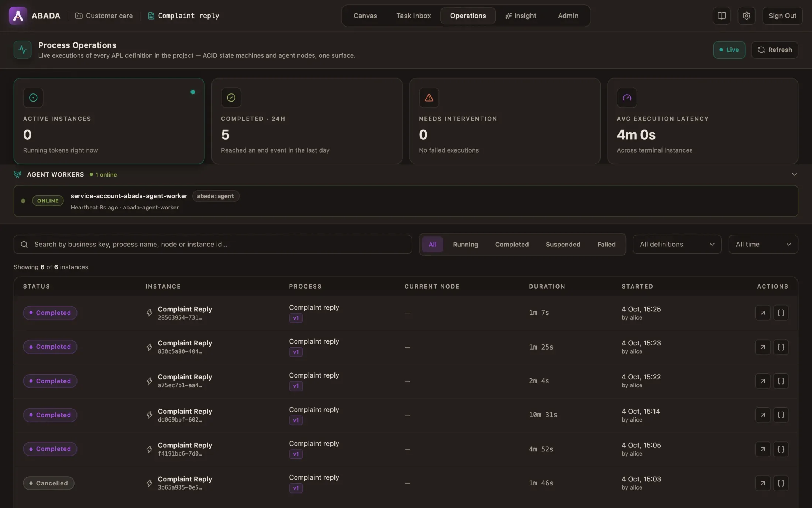The image size is (812, 508).
Task: Click the abada:agent tag
Action: (216, 196)
